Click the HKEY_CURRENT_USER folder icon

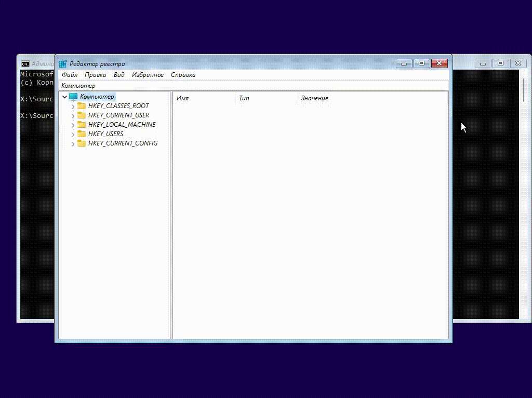[82, 115]
